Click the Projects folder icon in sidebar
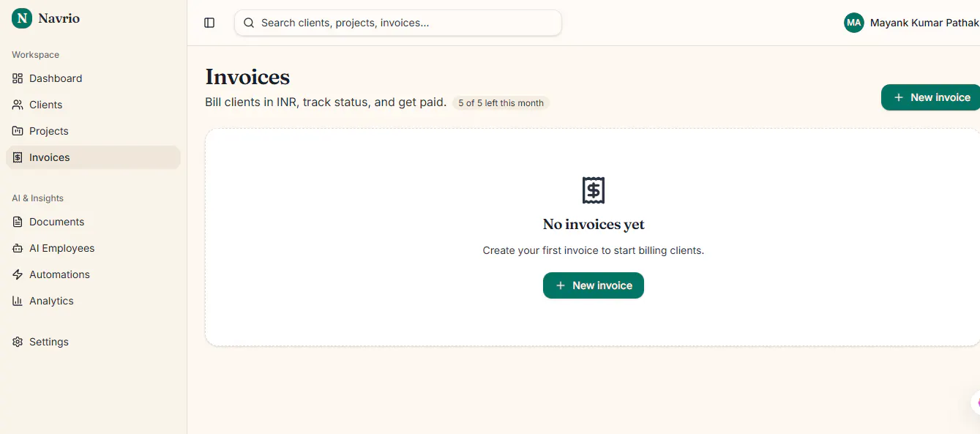Image resolution: width=980 pixels, height=434 pixels. tap(18, 131)
